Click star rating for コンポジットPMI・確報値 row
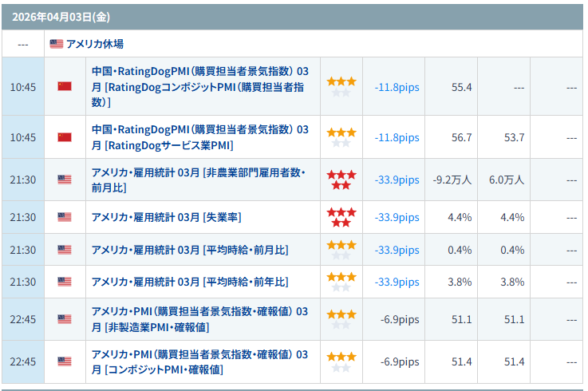588x391 pixels. pos(341,361)
